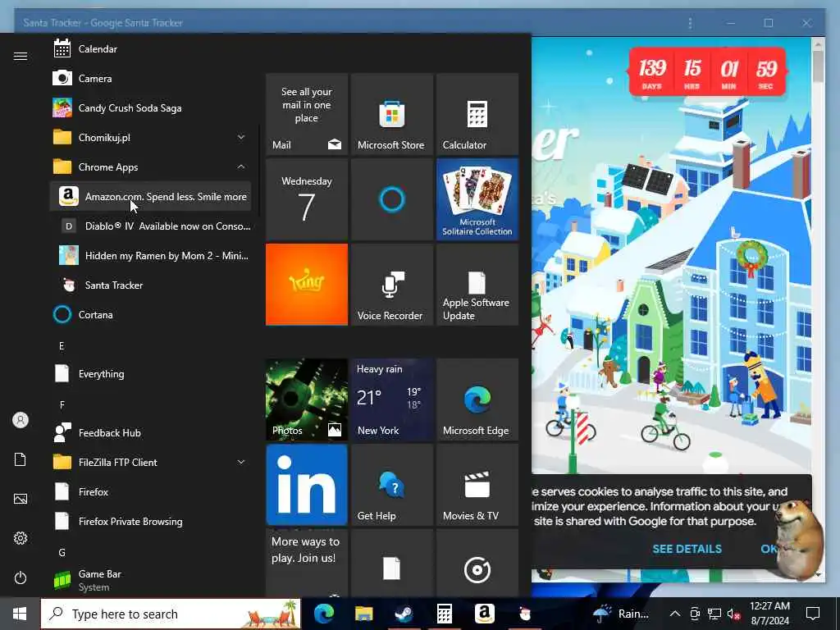Open Amazon app from taskbar
This screenshot has height=630, width=840.
tap(484, 614)
